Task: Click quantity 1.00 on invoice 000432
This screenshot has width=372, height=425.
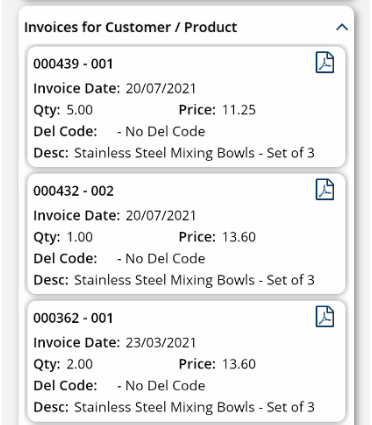Action: 80,237
